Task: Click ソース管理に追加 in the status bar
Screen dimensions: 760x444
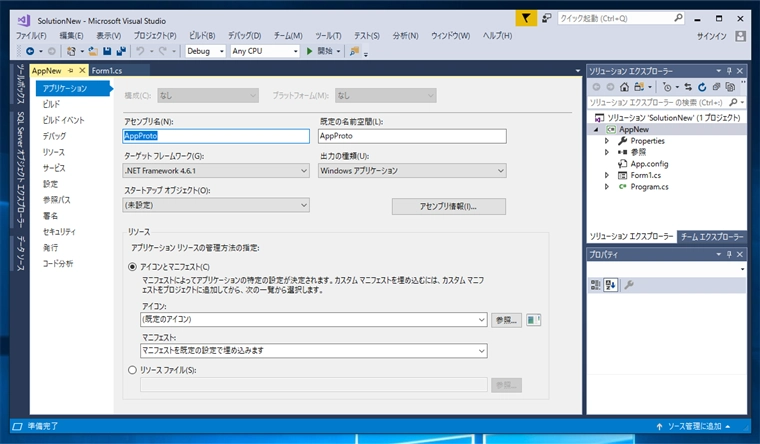Action: [695, 427]
